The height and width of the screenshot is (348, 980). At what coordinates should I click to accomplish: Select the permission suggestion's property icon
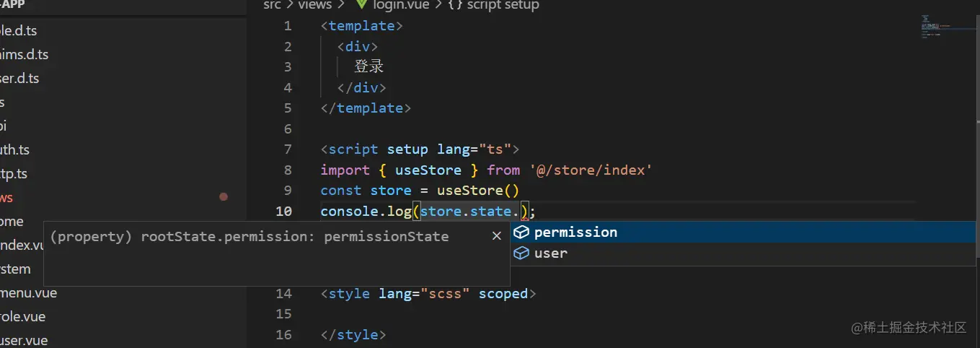[x=521, y=232]
